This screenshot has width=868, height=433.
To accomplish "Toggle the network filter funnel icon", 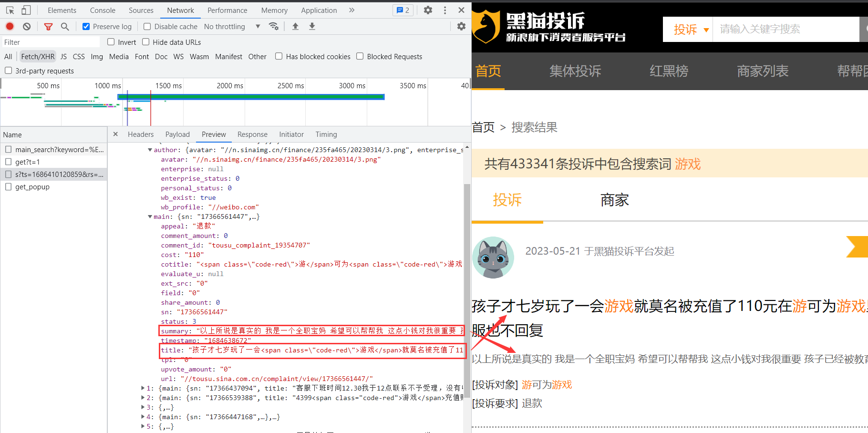I will tap(48, 27).
